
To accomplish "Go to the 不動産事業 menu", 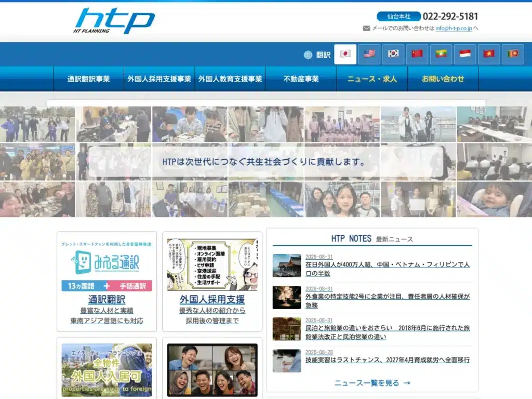I will coord(301,79).
